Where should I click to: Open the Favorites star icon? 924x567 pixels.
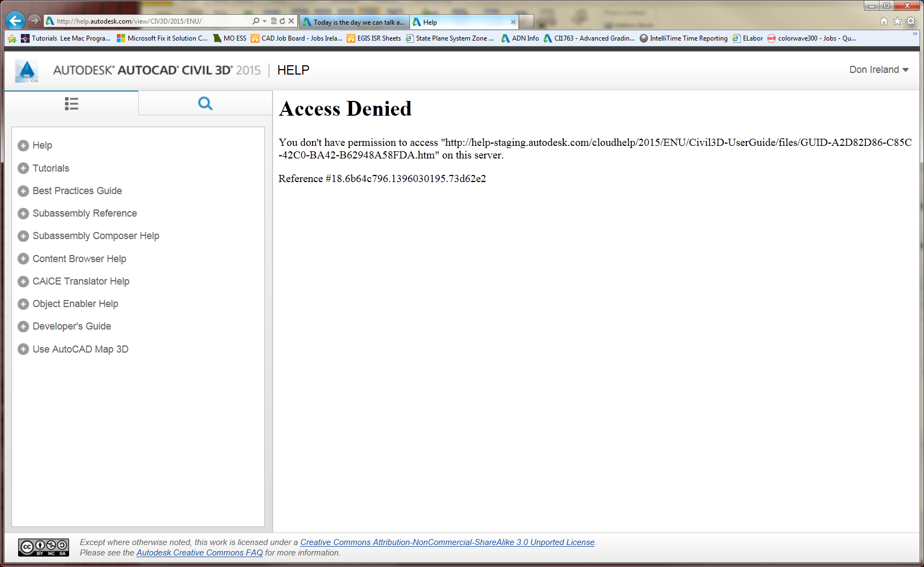click(x=897, y=21)
